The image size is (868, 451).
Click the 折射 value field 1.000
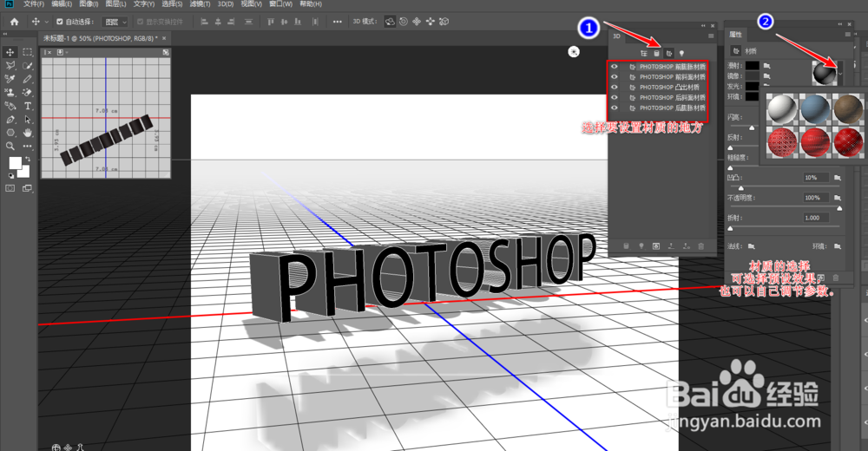pos(816,218)
